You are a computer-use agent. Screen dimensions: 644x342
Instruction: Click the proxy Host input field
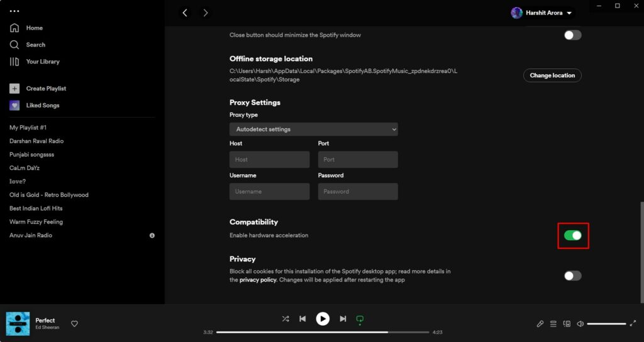pyautogui.click(x=269, y=160)
